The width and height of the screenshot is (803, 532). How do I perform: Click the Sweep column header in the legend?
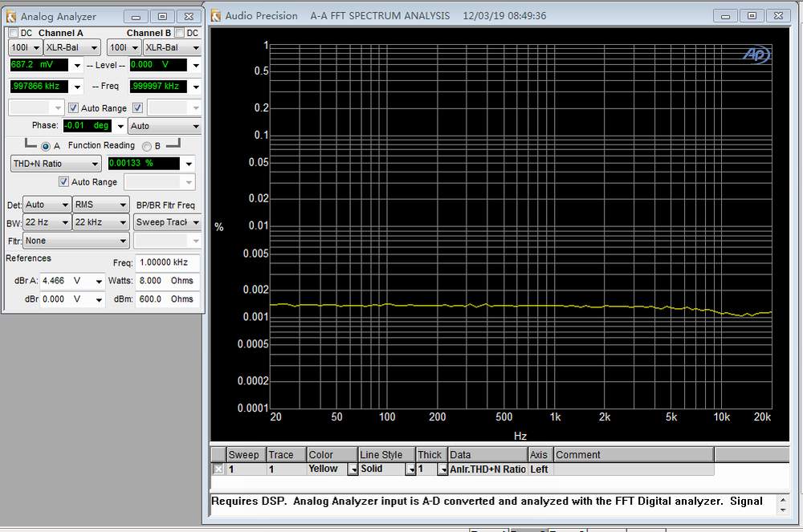247,455
